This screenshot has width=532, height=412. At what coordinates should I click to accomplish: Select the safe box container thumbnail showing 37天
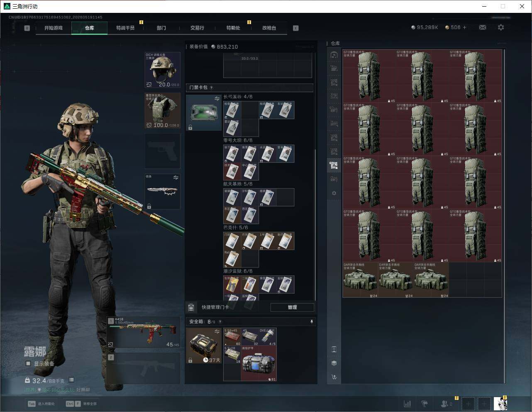[204, 346]
